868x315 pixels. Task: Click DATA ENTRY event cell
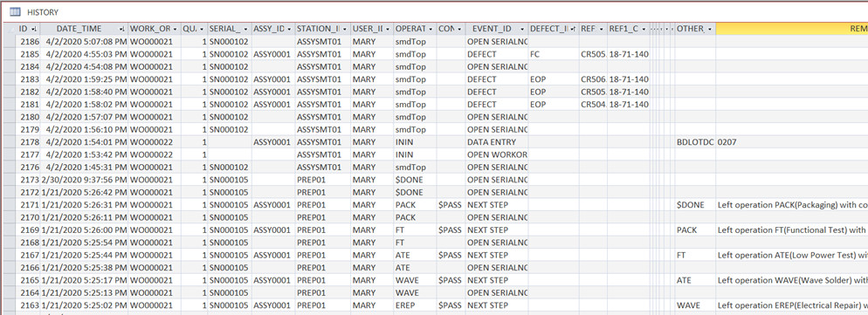[x=497, y=141]
